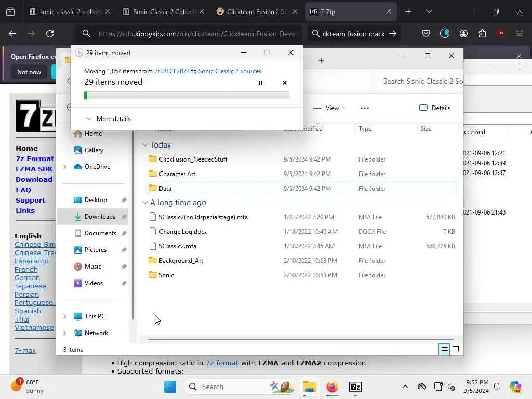
Task: Collapse the Today group
Action: (x=145, y=145)
